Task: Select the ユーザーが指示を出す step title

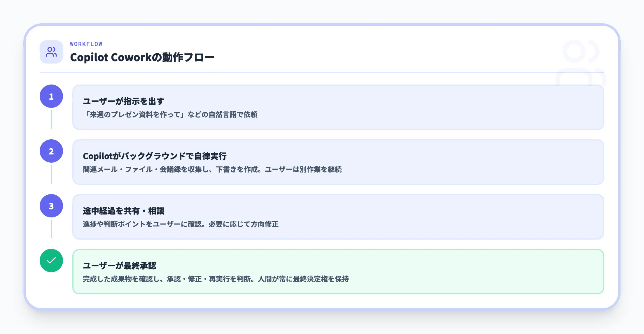Action: click(123, 101)
